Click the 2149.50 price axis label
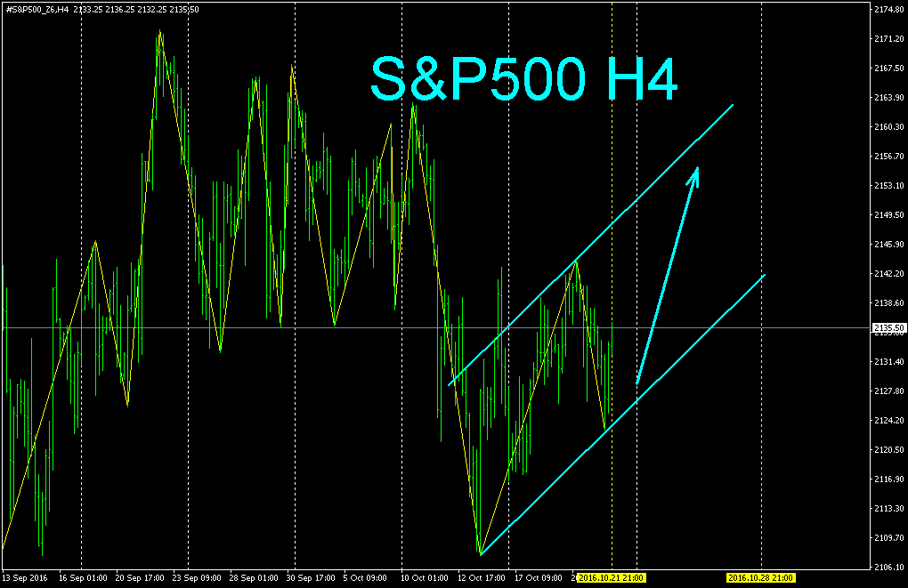 coord(889,214)
